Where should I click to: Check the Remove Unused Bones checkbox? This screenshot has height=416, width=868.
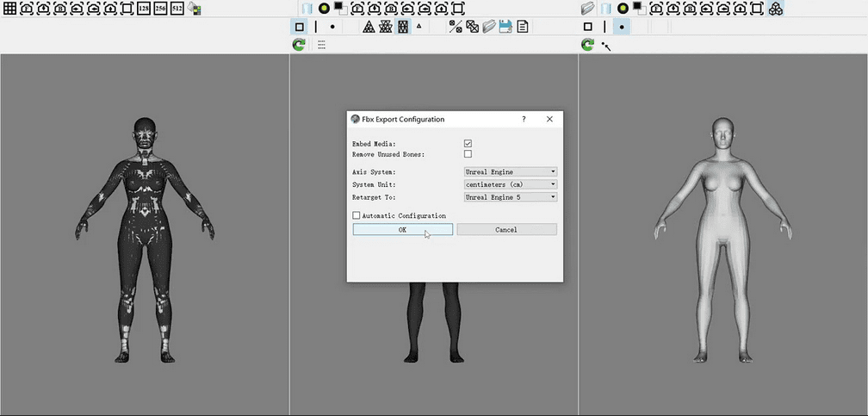pos(468,154)
